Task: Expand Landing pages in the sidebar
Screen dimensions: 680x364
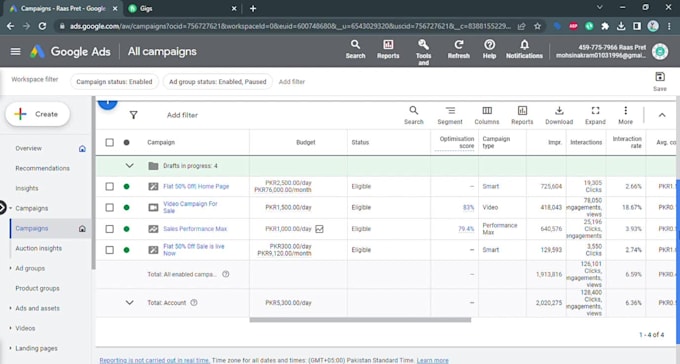Action: point(10,348)
